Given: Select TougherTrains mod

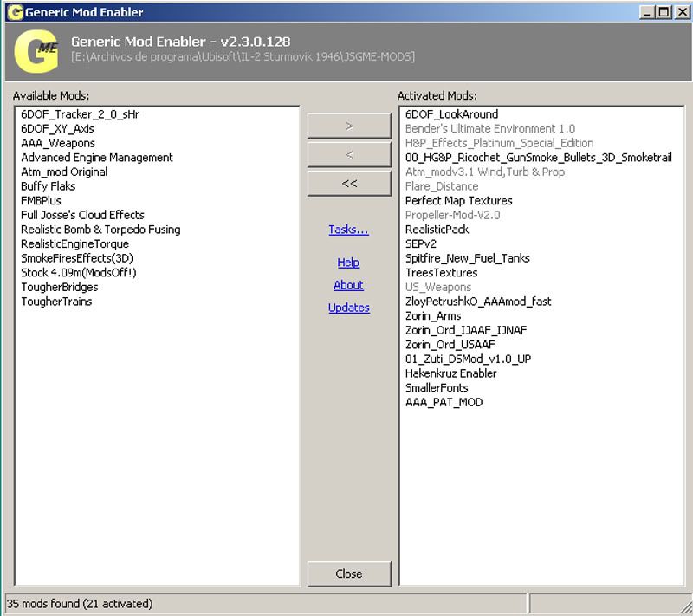Looking at the screenshot, I should click(56, 302).
